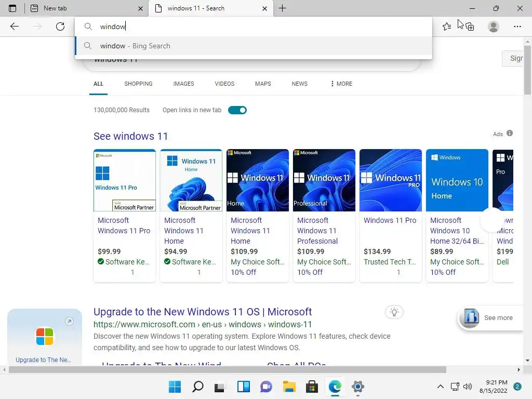The height and width of the screenshot is (399, 532).
Task: Open File Explorer from taskbar
Action: (x=289, y=387)
